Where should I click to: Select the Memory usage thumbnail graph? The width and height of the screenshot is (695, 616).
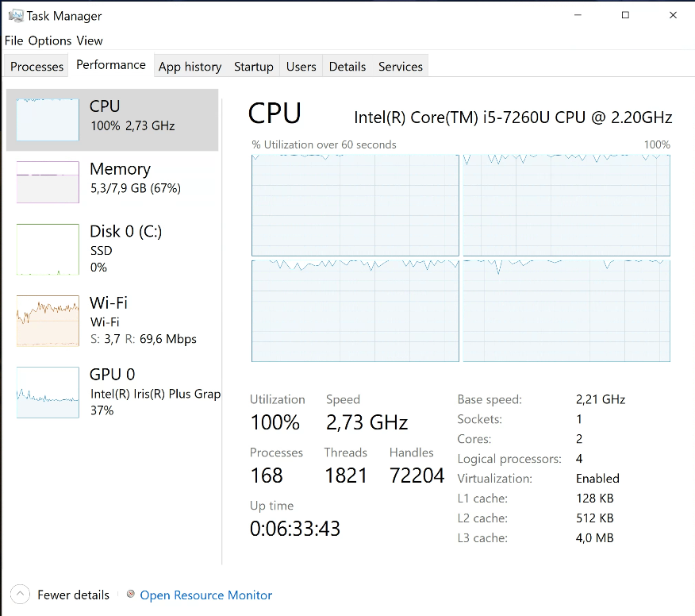(48, 182)
